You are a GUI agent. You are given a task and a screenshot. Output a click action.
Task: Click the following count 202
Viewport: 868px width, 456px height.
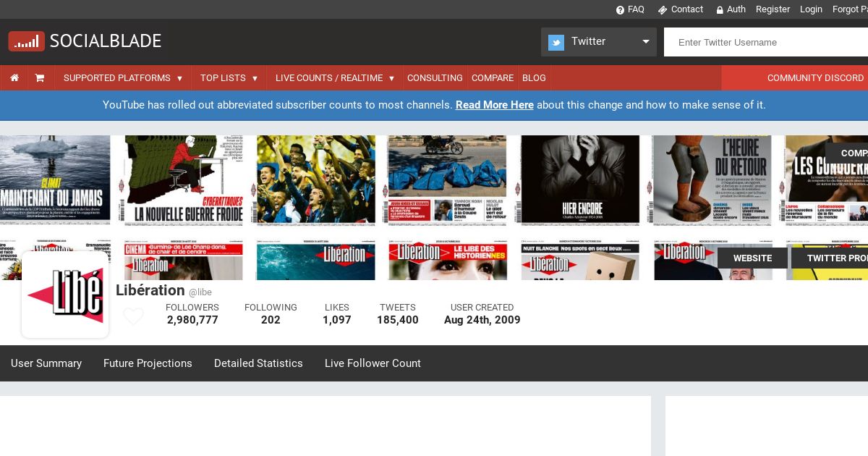tap(271, 320)
